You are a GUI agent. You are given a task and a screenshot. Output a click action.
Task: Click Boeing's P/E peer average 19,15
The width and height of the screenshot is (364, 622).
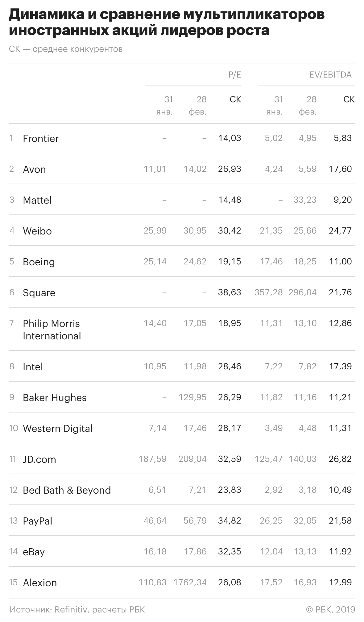click(x=230, y=262)
